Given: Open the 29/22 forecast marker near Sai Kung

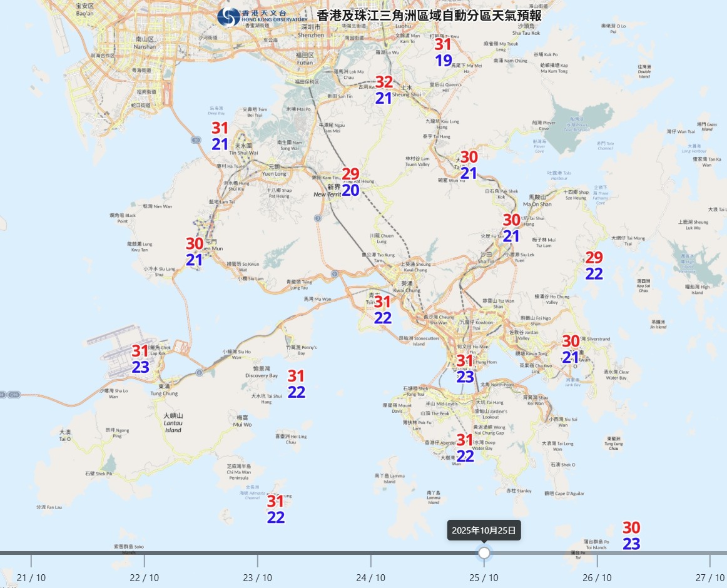Looking at the screenshot, I should click(594, 266).
